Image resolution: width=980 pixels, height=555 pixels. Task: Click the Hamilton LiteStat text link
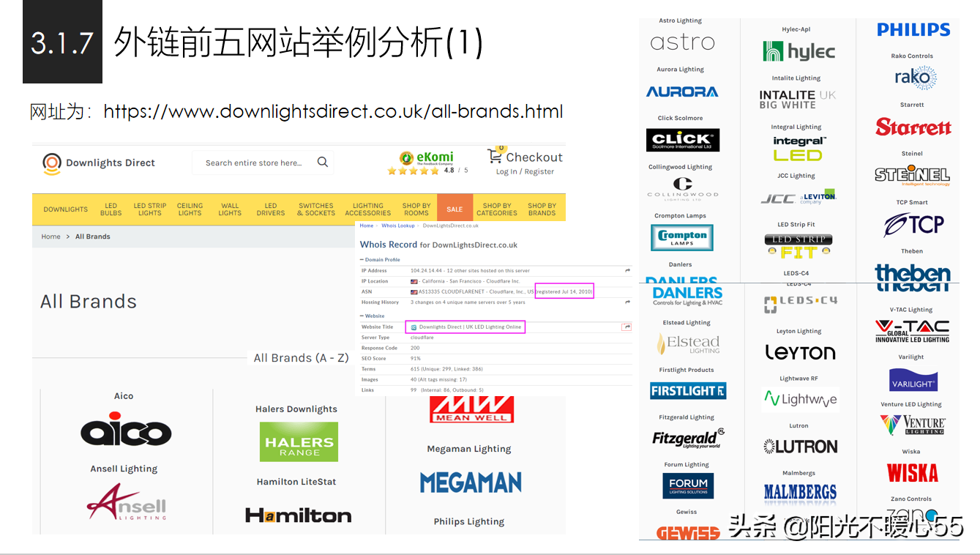(296, 482)
